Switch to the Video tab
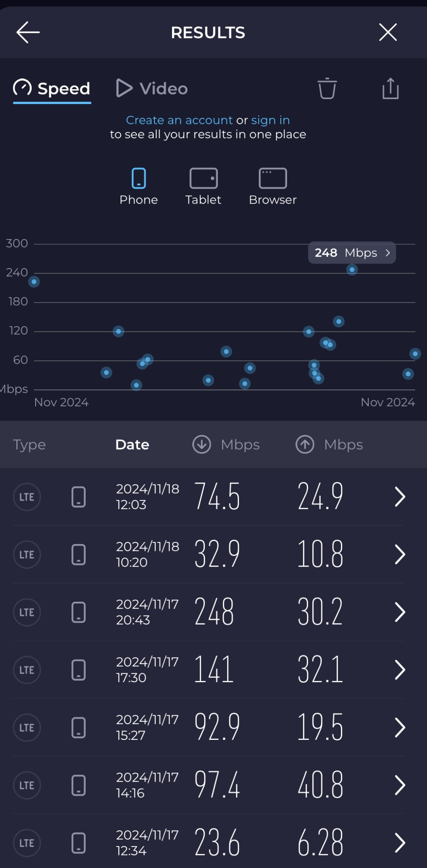The image size is (427, 868). click(152, 88)
